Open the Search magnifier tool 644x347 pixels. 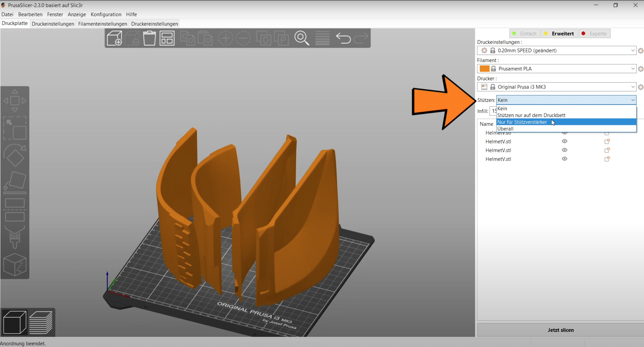pyautogui.click(x=301, y=38)
